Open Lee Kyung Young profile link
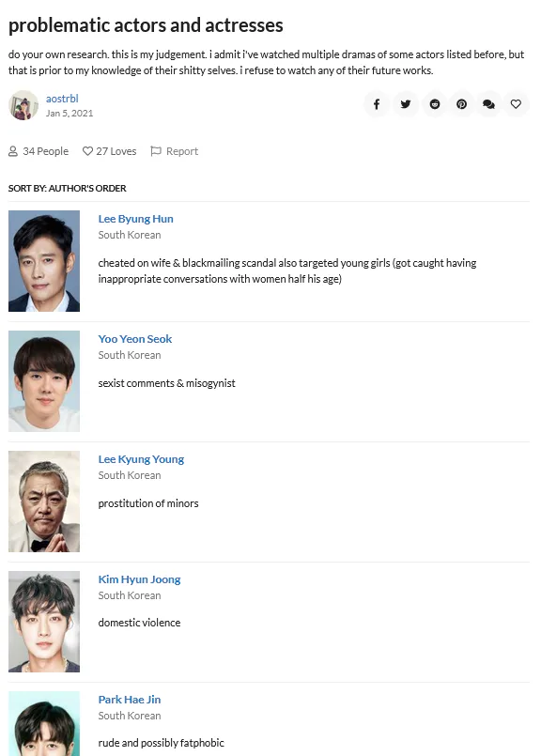The width and height of the screenshot is (541, 756). coord(141,459)
